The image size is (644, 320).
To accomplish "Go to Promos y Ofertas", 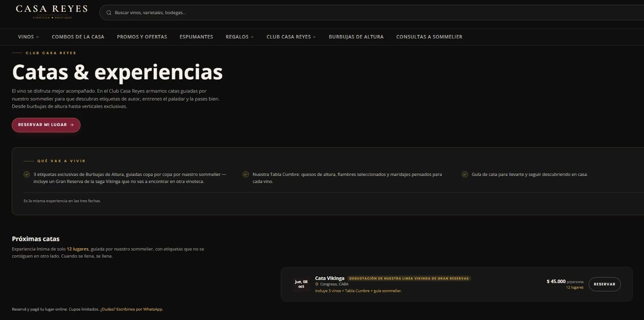I will point(142,37).
